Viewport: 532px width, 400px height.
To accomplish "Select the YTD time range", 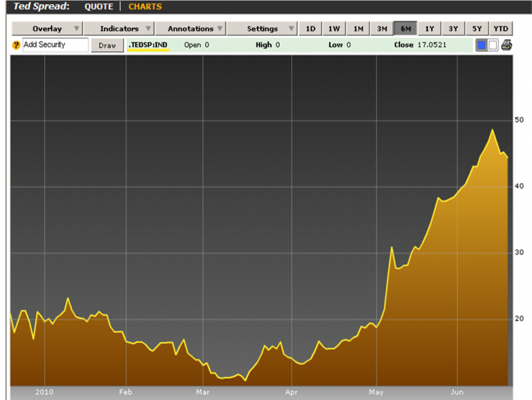I will click(501, 28).
